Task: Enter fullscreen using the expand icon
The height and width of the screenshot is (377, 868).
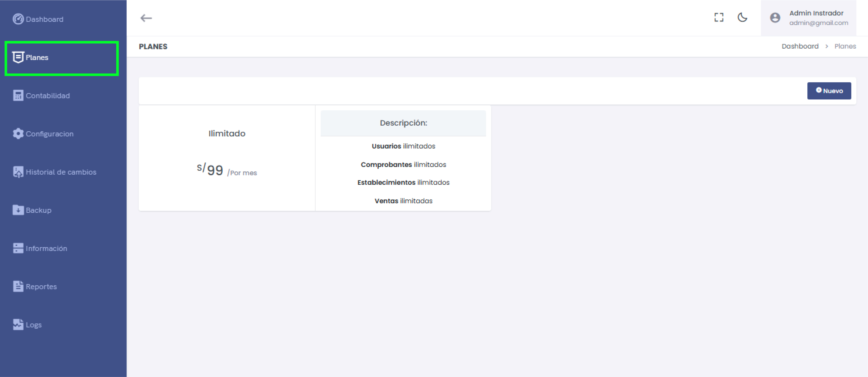Action: 719,18
